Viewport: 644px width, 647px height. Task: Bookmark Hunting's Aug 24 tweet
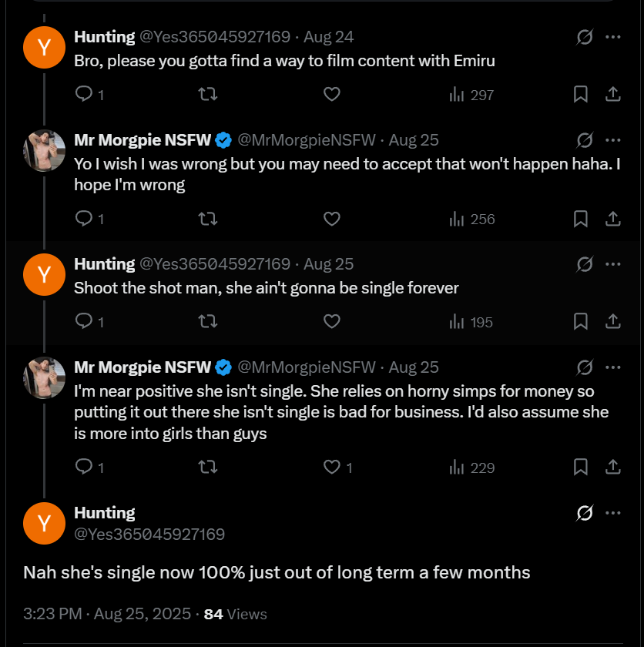pos(581,95)
